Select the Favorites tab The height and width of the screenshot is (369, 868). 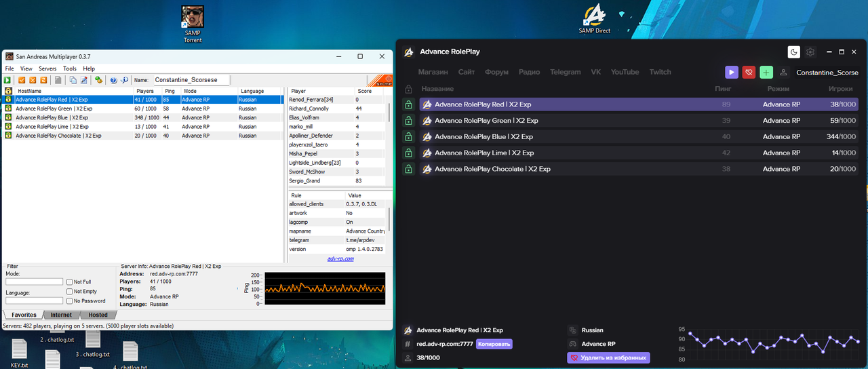click(24, 315)
